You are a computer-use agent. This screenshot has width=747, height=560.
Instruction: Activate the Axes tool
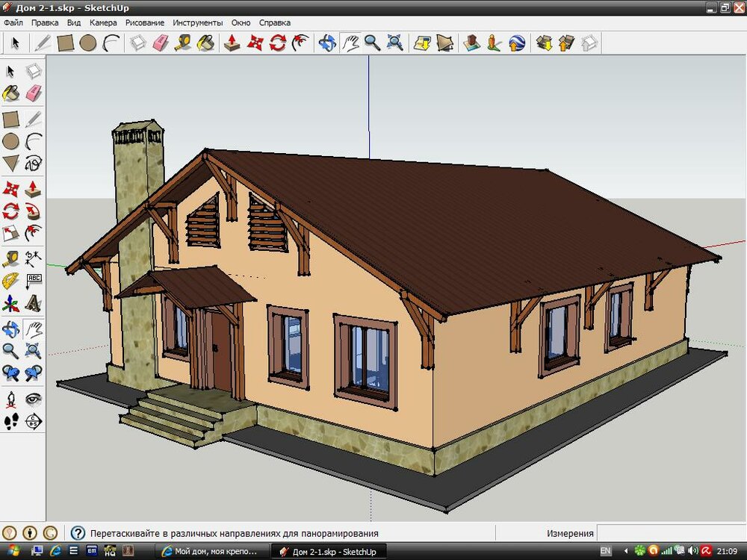tap(10, 304)
